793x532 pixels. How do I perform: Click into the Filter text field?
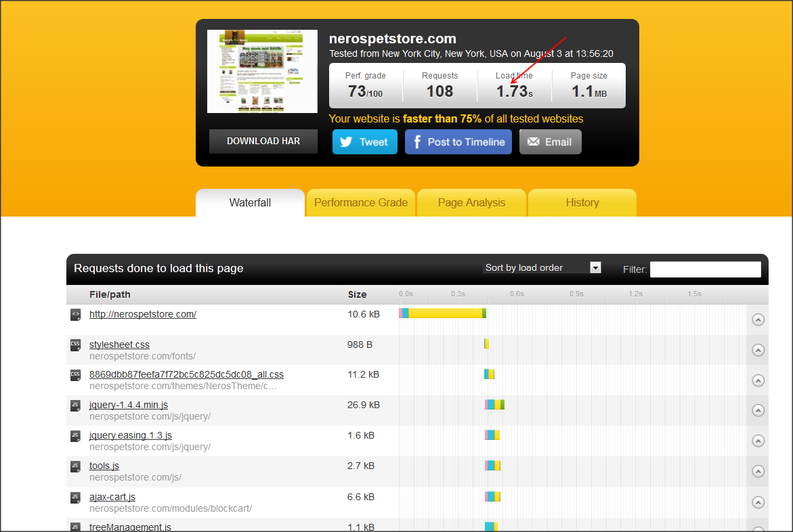[x=705, y=269]
